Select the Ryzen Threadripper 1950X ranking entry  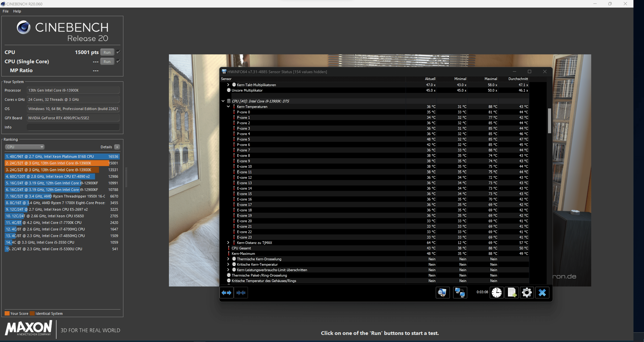click(x=62, y=196)
